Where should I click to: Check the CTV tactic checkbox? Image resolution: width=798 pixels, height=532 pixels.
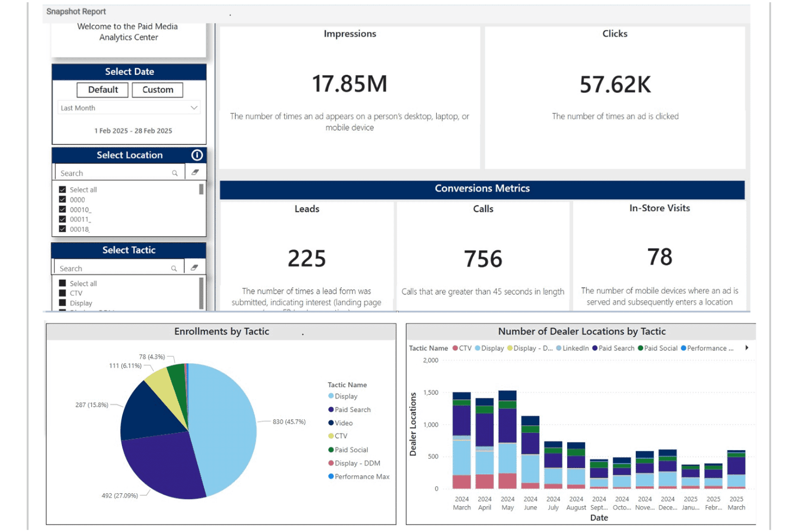(x=63, y=293)
